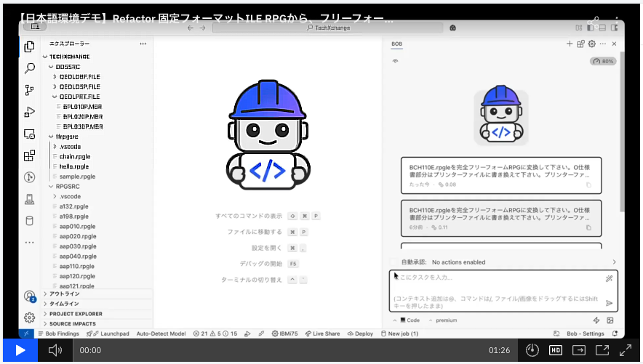Click the share icon on video

tap(594, 22)
